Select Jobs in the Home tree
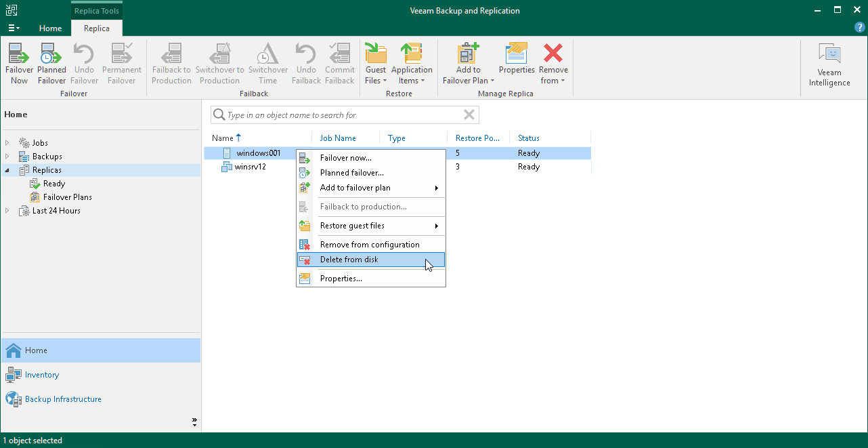Screen dimensions: 868x448 40,143
